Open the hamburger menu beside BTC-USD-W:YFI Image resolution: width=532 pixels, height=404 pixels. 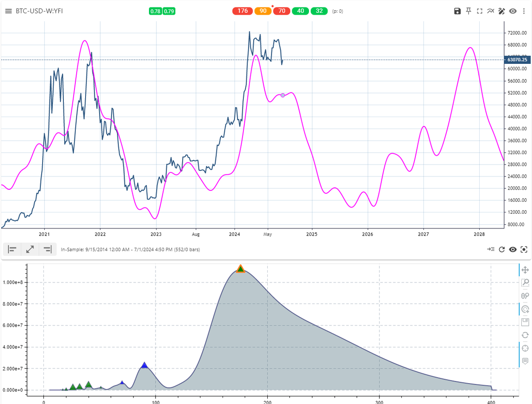(8, 11)
